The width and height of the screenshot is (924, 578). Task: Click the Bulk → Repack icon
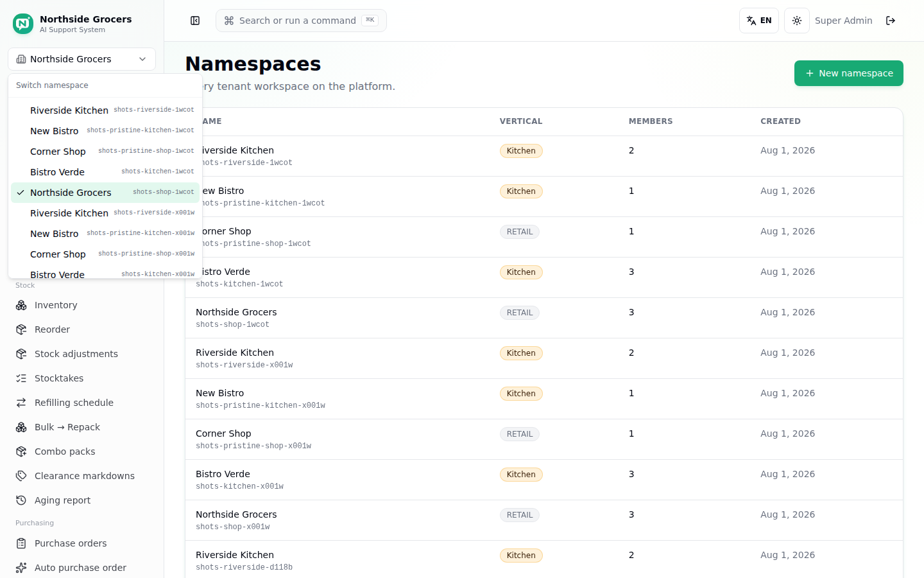[21, 427]
